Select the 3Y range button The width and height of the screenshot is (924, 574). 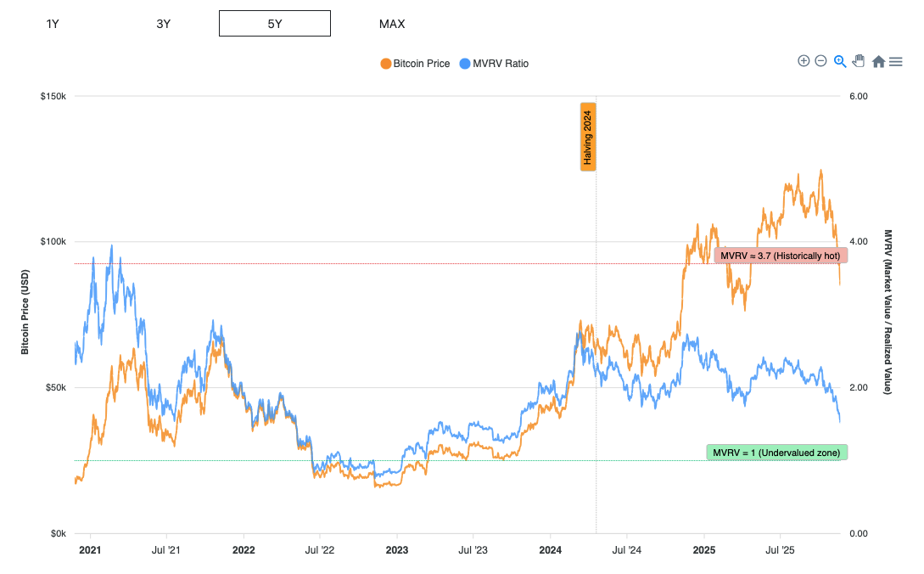(x=163, y=24)
